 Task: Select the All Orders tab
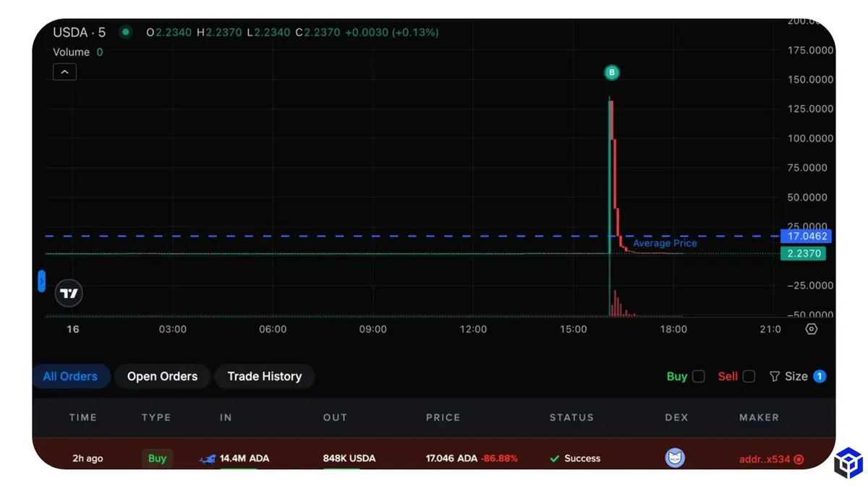point(70,377)
